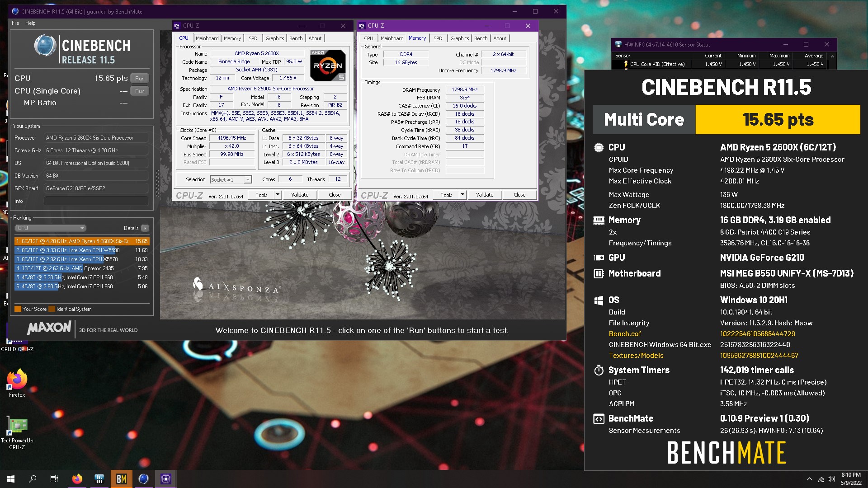
Task: Open Task View on the taskbar
Action: (x=54, y=479)
